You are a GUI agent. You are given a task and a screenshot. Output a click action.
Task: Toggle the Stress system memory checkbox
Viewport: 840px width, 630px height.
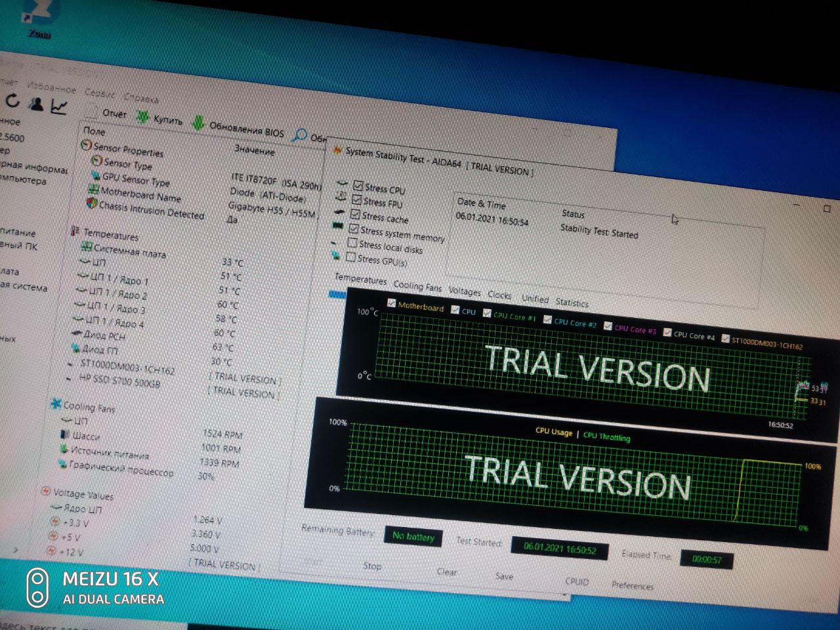point(354,228)
